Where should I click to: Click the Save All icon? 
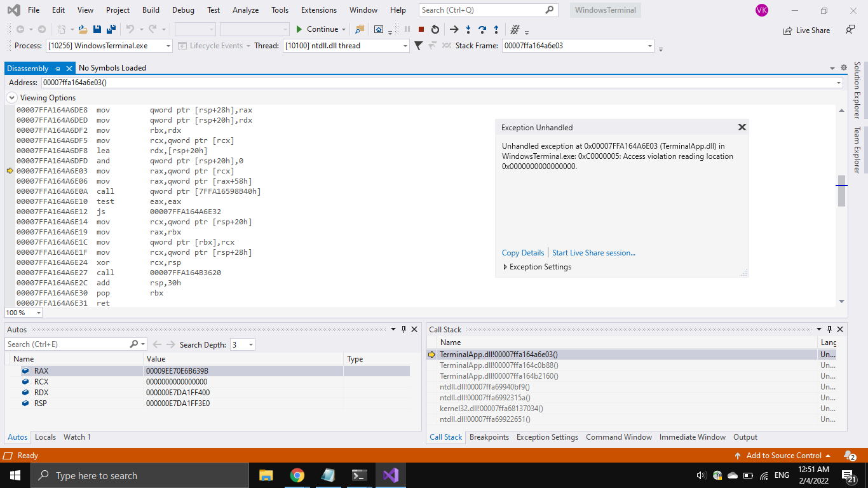pyautogui.click(x=111, y=29)
